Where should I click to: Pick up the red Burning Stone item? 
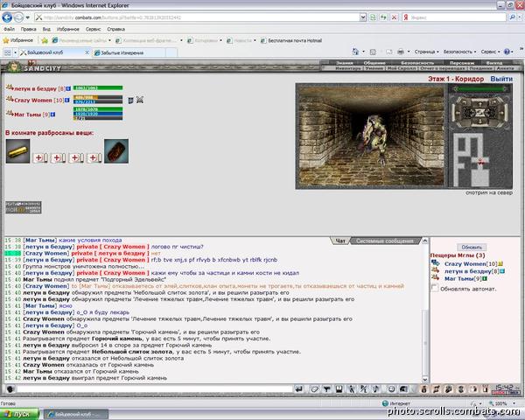click(116, 151)
